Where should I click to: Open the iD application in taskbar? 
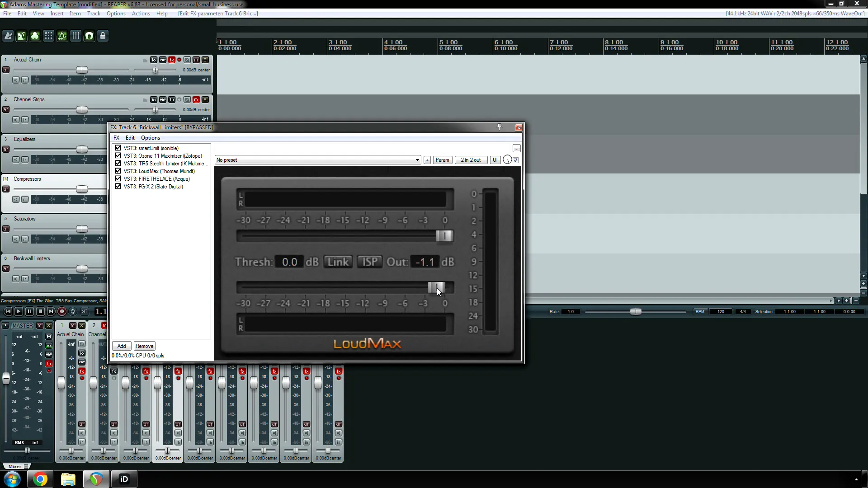click(124, 479)
